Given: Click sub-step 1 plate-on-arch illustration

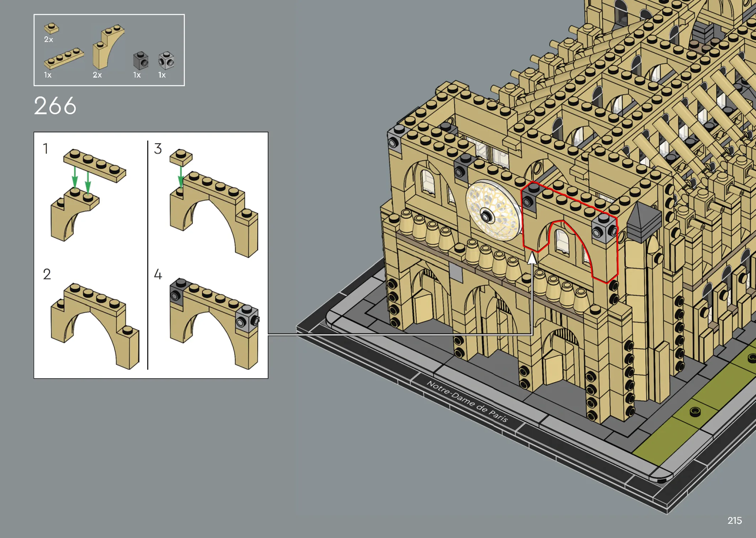Looking at the screenshot, I should click(89, 195).
